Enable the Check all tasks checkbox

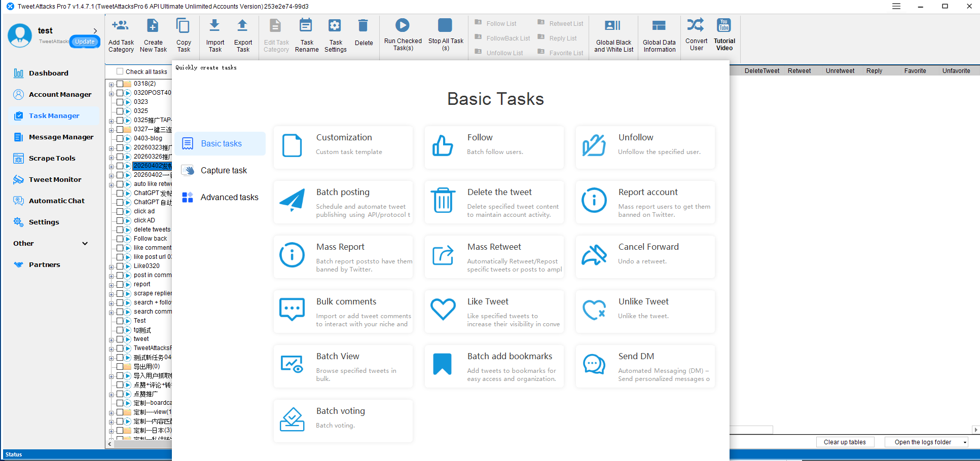coord(120,71)
